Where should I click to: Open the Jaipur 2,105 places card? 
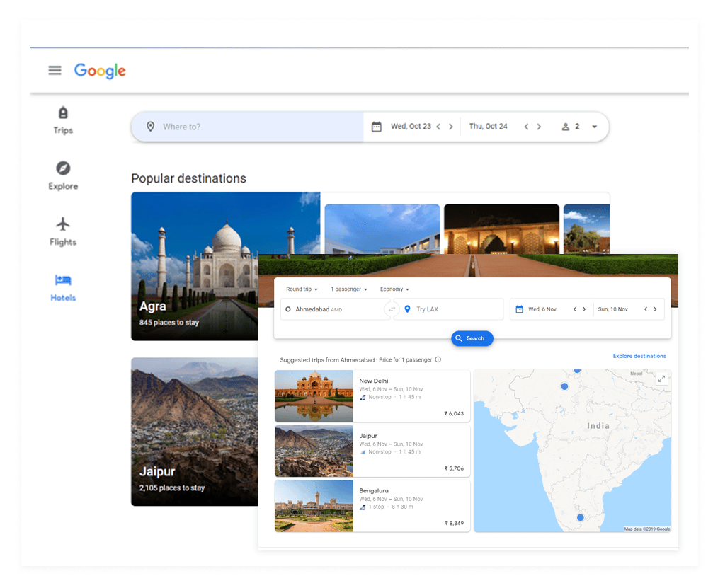tap(195, 432)
